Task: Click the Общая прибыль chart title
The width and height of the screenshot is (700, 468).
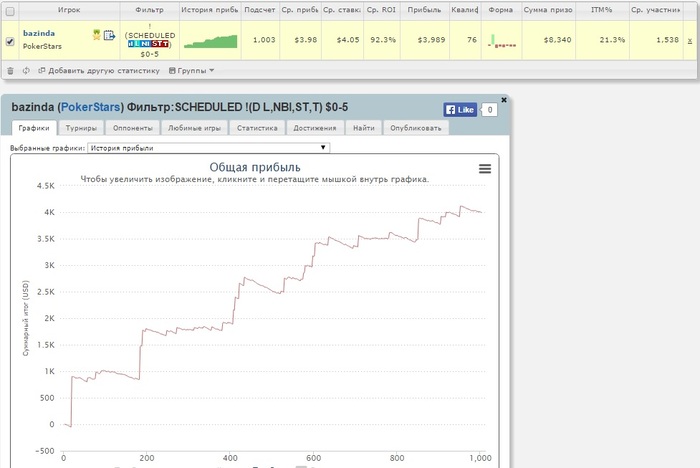Action: 255,167
